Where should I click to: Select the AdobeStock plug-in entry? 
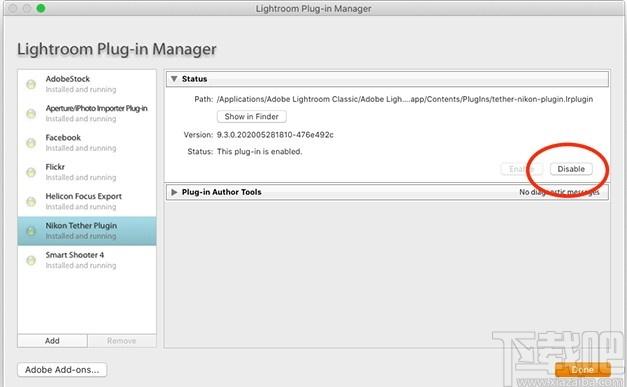coord(87,84)
